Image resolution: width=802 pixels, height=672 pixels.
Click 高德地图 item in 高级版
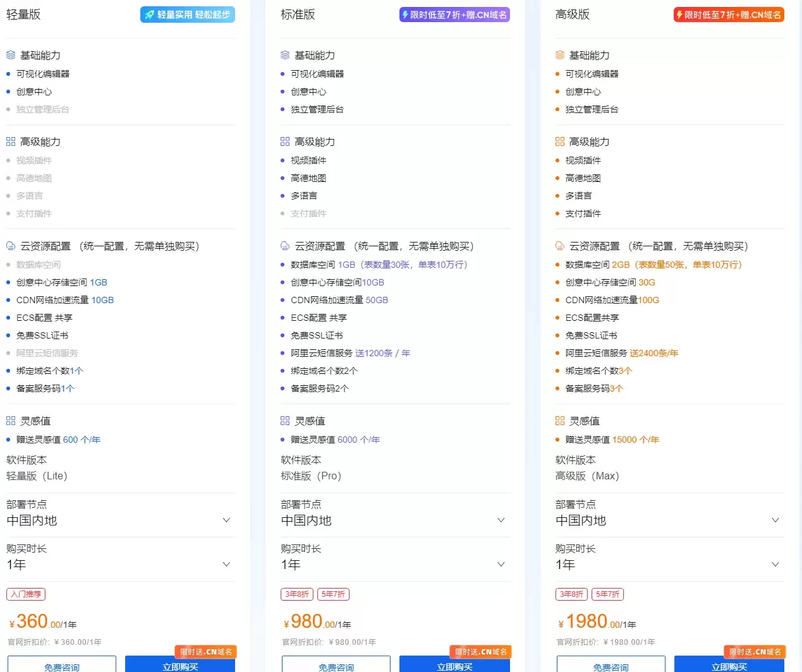pyautogui.click(x=583, y=178)
